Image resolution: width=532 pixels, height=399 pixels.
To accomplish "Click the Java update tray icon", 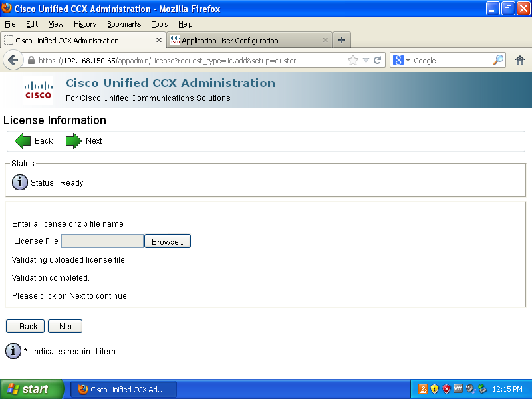I will (422, 389).
